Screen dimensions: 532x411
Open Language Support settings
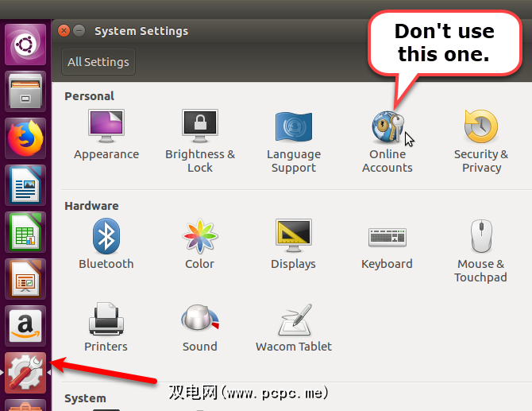[x=294, y=142]
